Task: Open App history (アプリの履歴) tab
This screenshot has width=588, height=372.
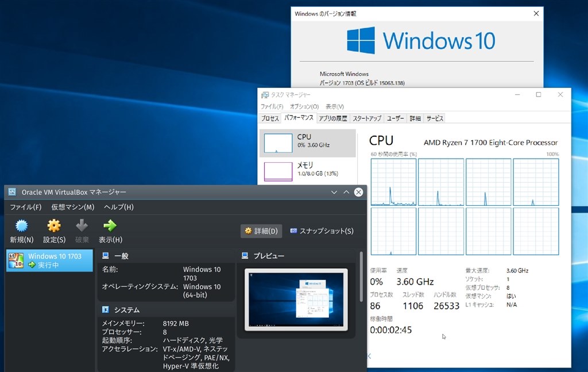Action: (x=333, y=118)
